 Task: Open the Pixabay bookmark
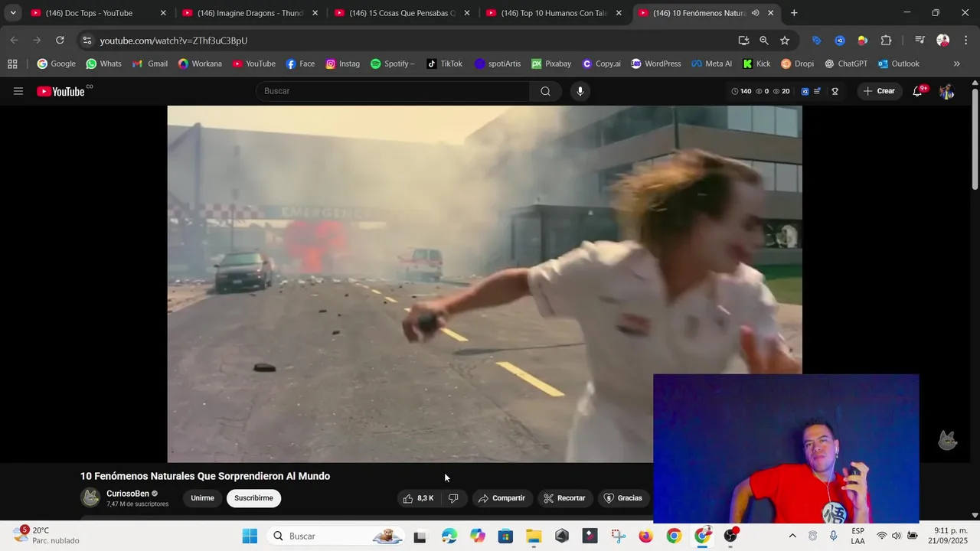552,64
